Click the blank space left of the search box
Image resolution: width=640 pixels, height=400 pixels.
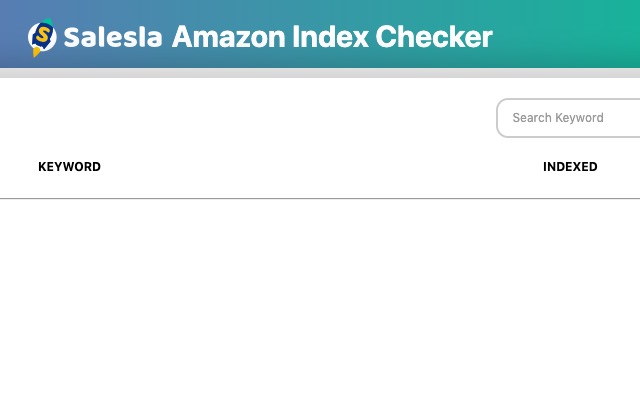click(250, 118)
